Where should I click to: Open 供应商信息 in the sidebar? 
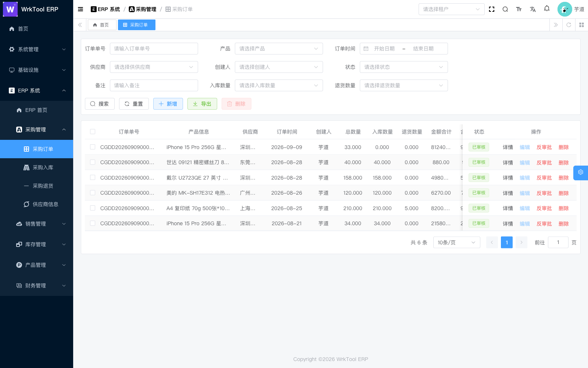pos(36,204)
